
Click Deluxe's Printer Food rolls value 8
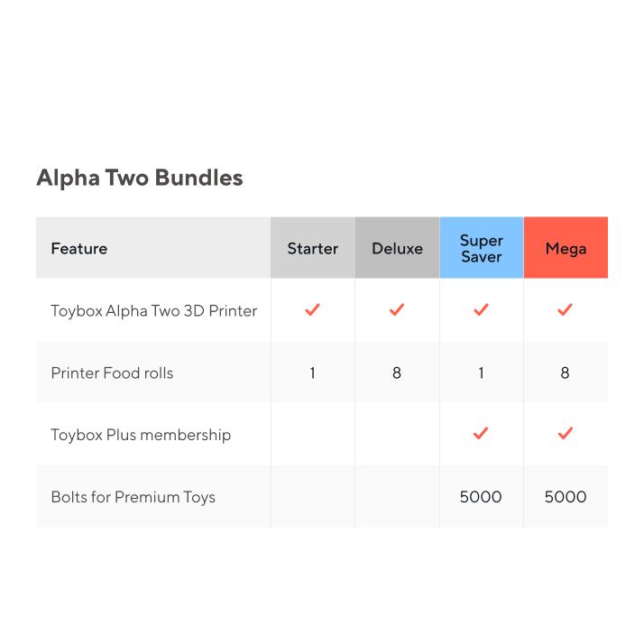point(397,373)
